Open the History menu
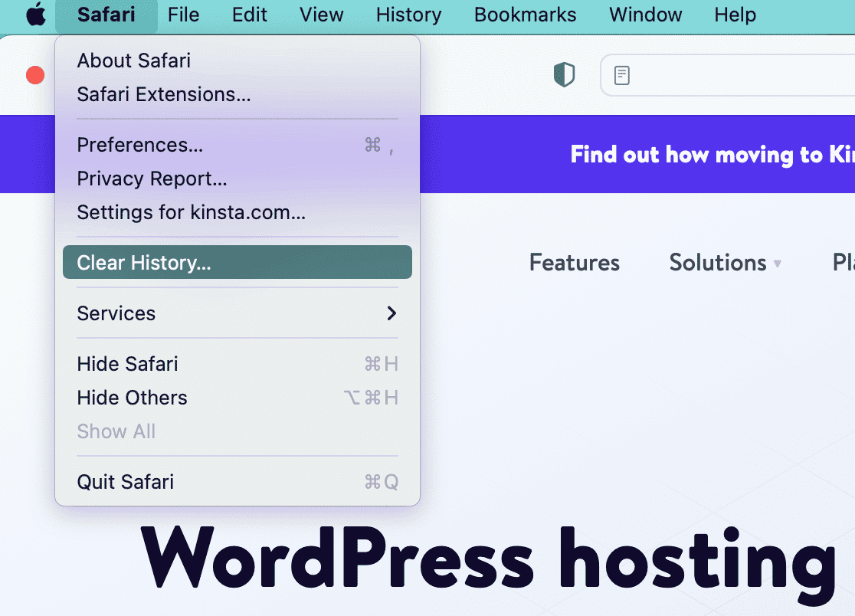Image resolution: width=855 pixels, height=616 pixels. coord(409,15)
